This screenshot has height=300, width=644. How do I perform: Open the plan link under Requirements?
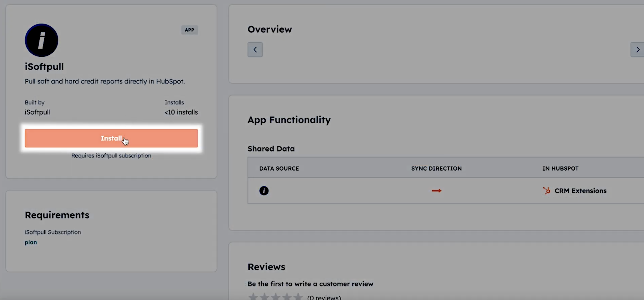pyautogui.click(x=31, y=242)
